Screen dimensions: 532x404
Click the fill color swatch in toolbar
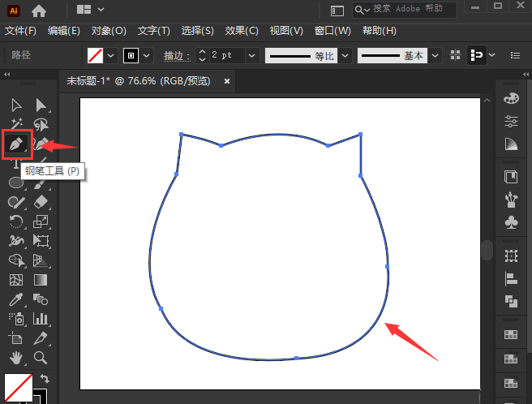18,387
